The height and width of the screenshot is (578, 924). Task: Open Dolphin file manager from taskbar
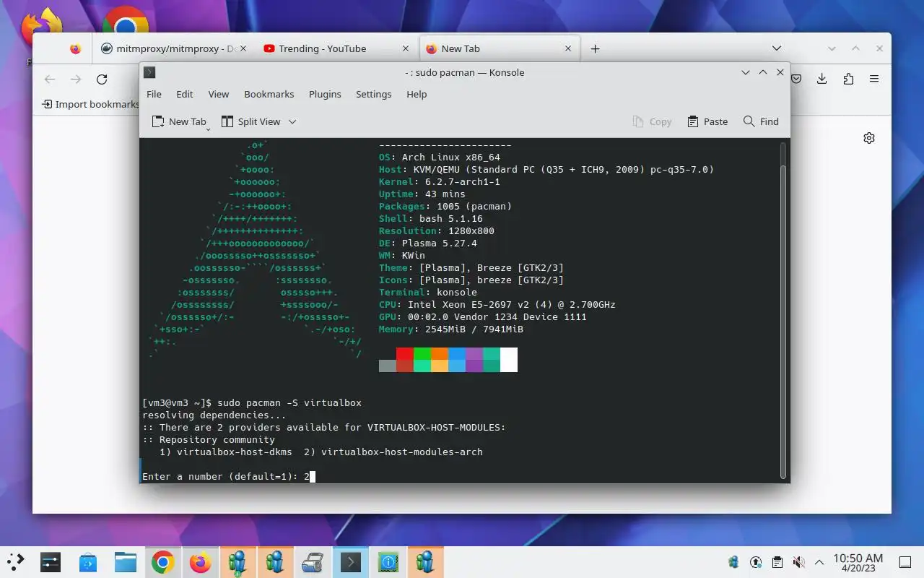point(126,562)
